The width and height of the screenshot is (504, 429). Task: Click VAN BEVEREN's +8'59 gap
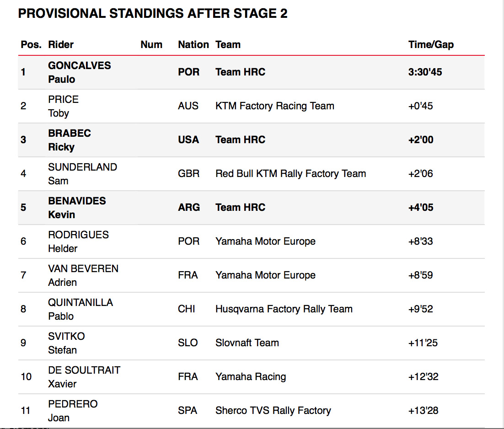coord(420,275)
